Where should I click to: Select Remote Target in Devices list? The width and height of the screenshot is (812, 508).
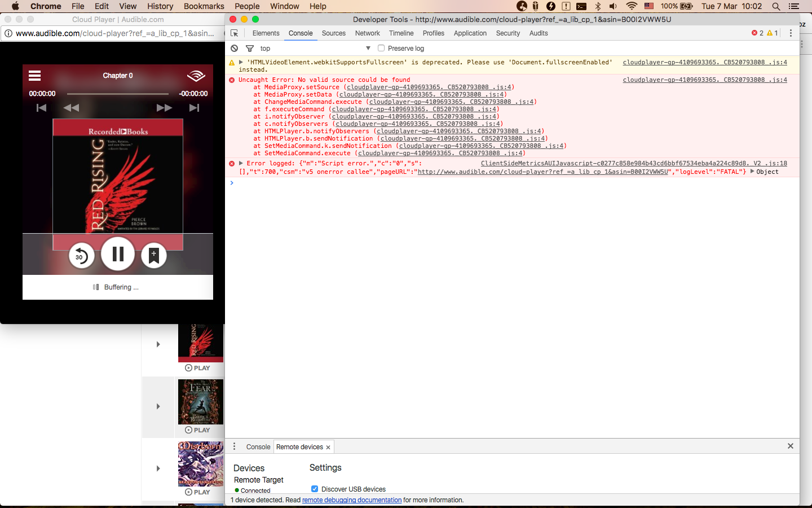tap(259, 480)
